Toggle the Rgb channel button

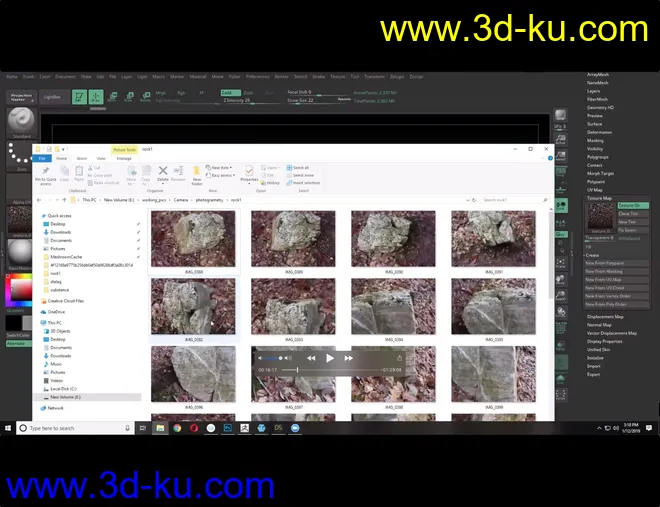(x=181, y=93)
